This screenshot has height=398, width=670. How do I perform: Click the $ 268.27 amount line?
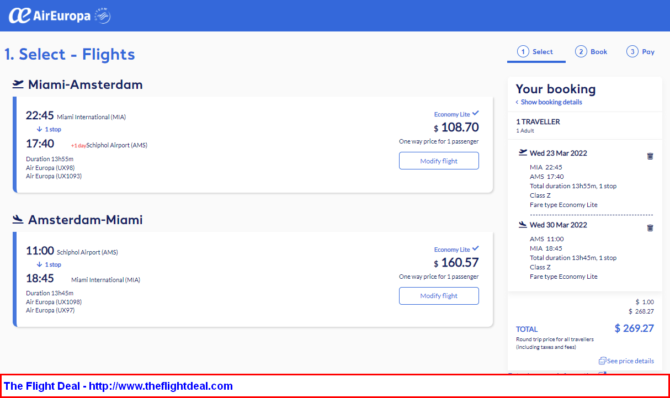click(x=641, y=311)
